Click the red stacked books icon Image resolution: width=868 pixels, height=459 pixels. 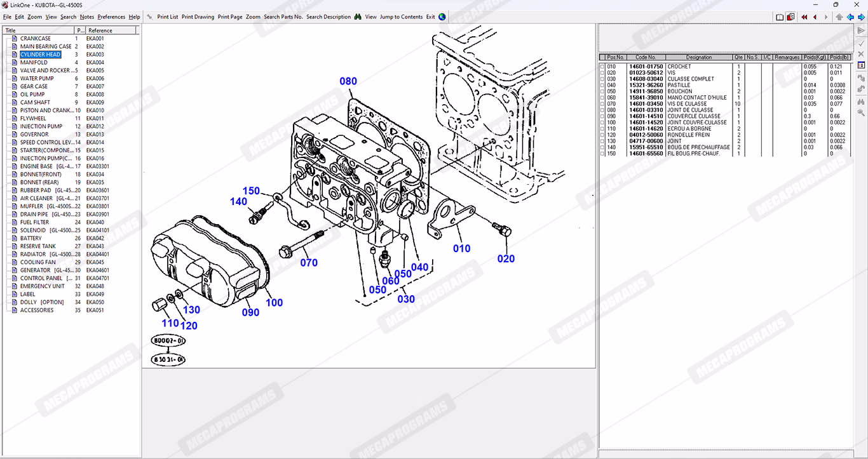point(790,17)
